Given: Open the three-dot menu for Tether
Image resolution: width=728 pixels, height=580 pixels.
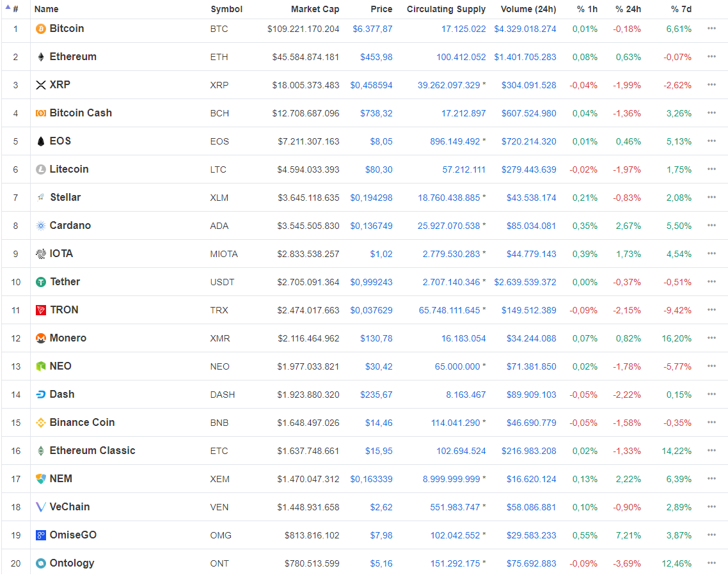Looking at the screenshot, I should coord(711,281).
